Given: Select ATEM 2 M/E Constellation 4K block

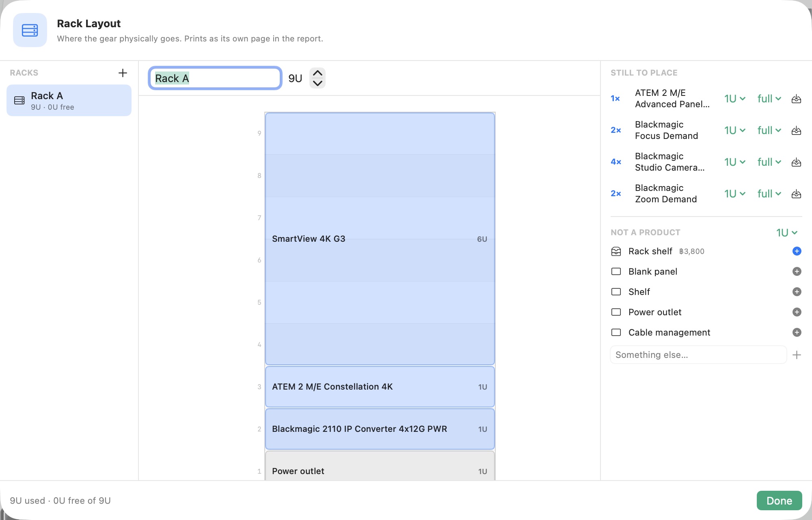Looking at the screenshot, I should pos(380,387).
